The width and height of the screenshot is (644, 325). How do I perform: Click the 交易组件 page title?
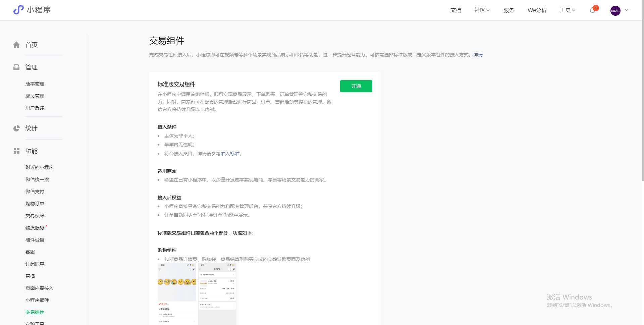pos(167,41)
